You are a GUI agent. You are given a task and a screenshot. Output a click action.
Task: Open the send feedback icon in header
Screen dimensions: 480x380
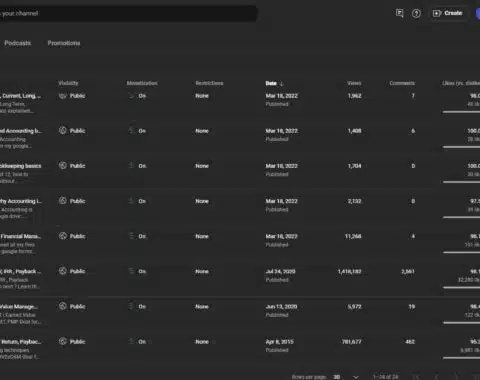click(x=399, y=13)
